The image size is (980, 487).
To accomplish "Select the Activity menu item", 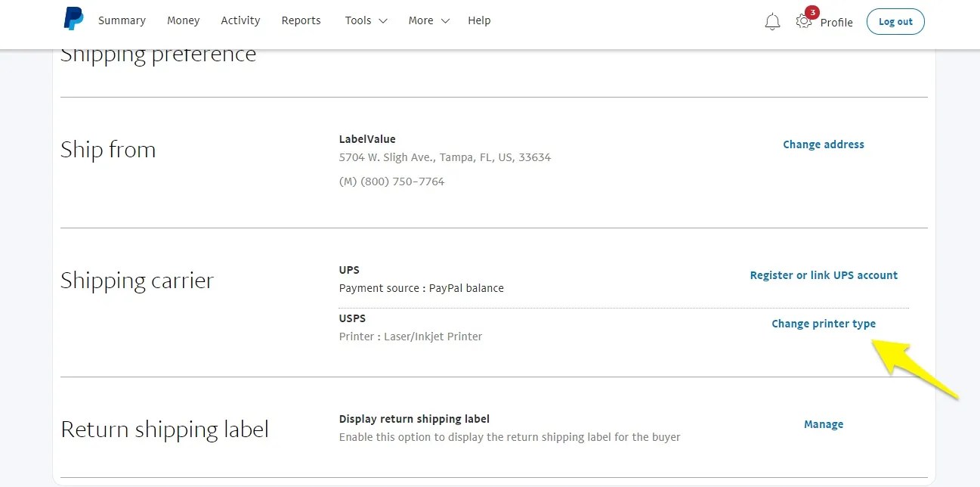I will 240,20.
